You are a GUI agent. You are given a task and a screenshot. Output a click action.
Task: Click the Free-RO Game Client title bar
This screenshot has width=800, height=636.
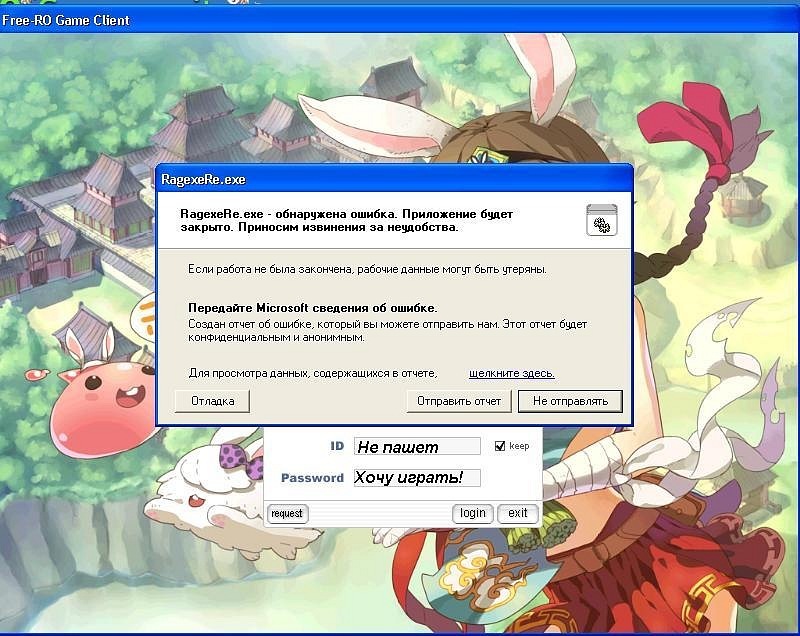(400, 20)
